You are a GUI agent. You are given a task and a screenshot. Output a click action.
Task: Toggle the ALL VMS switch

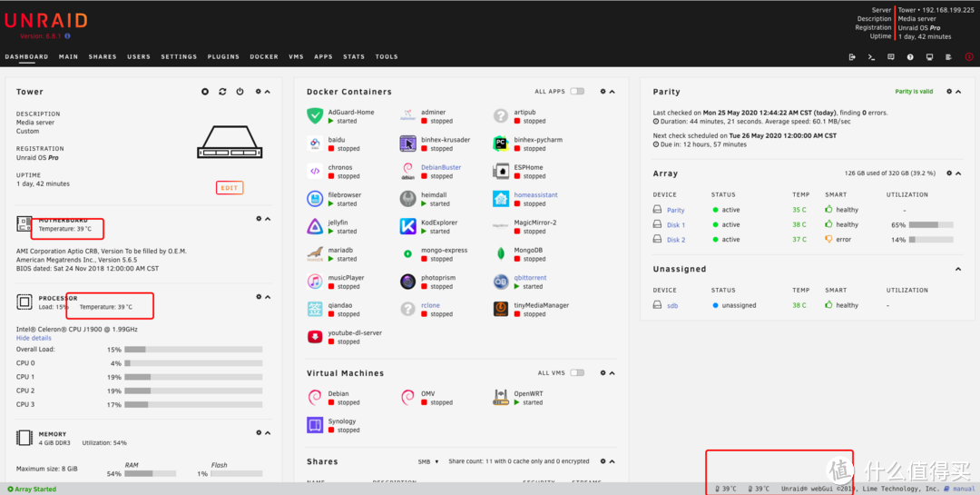click(x=577, y=373)
